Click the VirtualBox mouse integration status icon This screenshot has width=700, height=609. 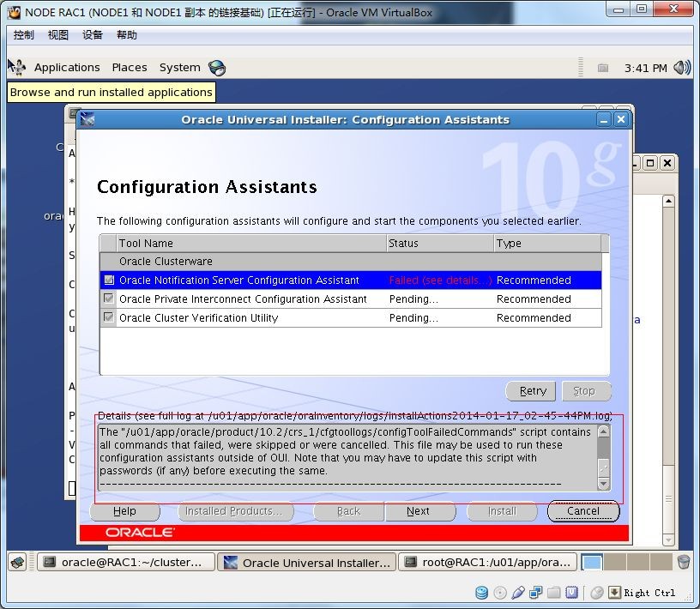pyautogui.click(x=597, y=593)
